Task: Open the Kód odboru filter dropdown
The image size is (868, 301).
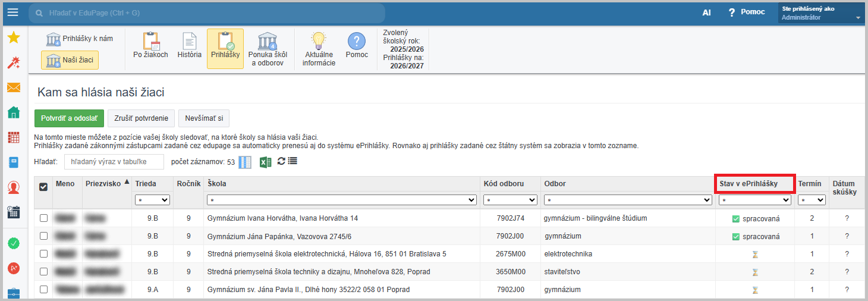Action: pos(510,200)
